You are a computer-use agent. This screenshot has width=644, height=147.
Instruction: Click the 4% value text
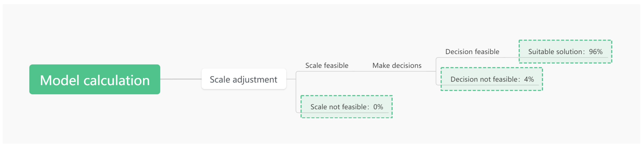[529, 79]
